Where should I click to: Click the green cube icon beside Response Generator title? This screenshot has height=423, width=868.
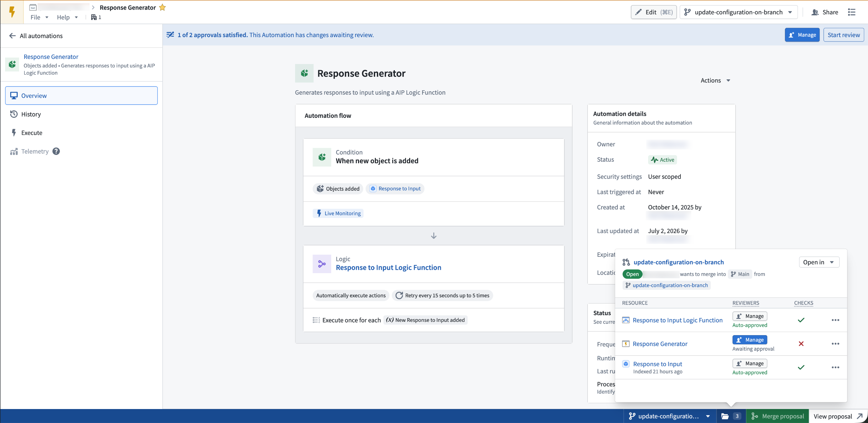click(x=304, y=73)
